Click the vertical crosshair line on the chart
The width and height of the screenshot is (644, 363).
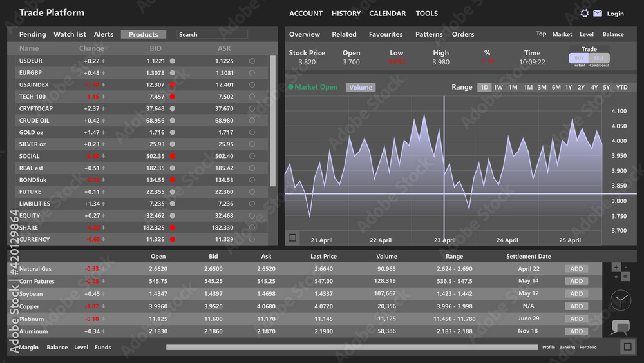click(x=444, y=168)
